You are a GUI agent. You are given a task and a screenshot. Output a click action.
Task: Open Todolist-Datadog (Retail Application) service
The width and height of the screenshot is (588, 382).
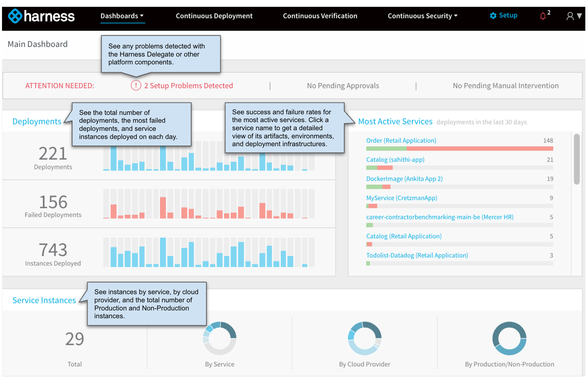tap(417, 255)
